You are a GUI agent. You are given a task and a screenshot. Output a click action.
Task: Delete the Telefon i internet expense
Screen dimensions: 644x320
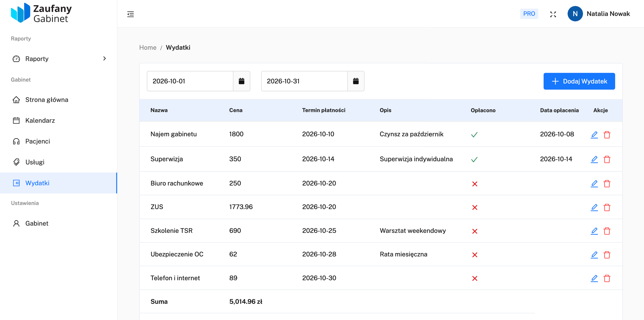[607, 278]
